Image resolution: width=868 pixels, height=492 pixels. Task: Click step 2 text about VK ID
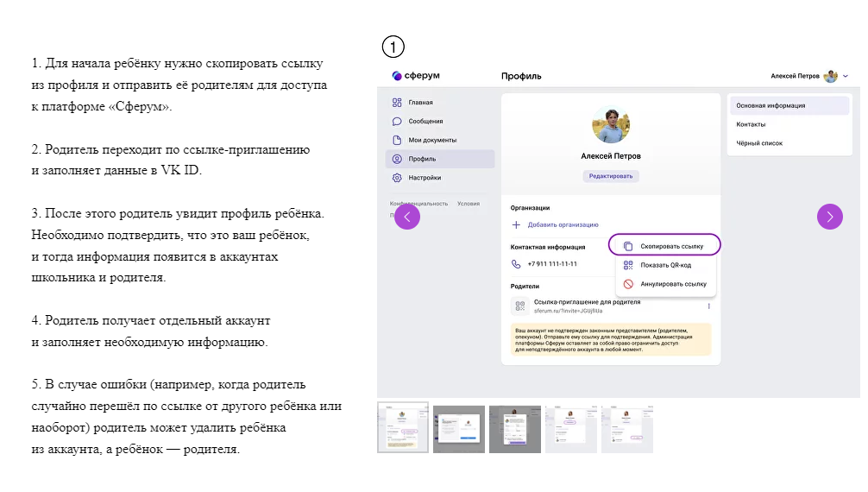pyautogui.click(x=171, y=161)
